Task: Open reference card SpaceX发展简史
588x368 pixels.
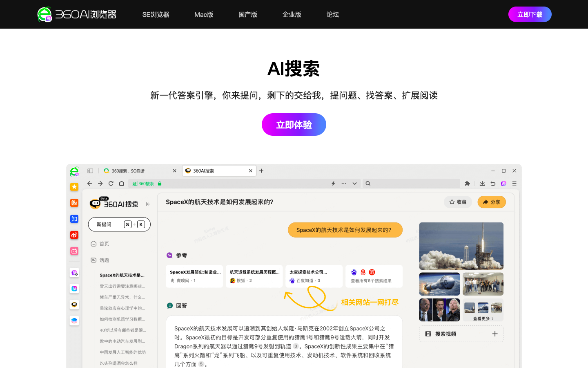Action: click(194, 276)
